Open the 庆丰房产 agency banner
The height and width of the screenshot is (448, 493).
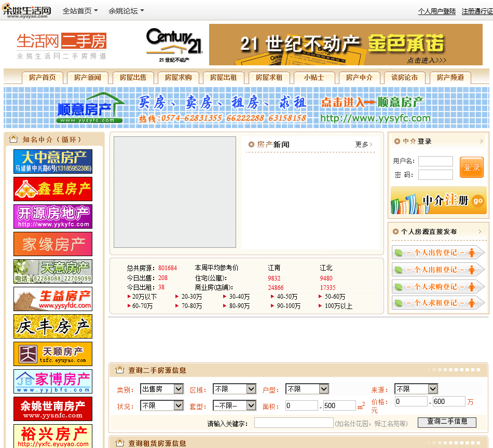click(53, 327)
